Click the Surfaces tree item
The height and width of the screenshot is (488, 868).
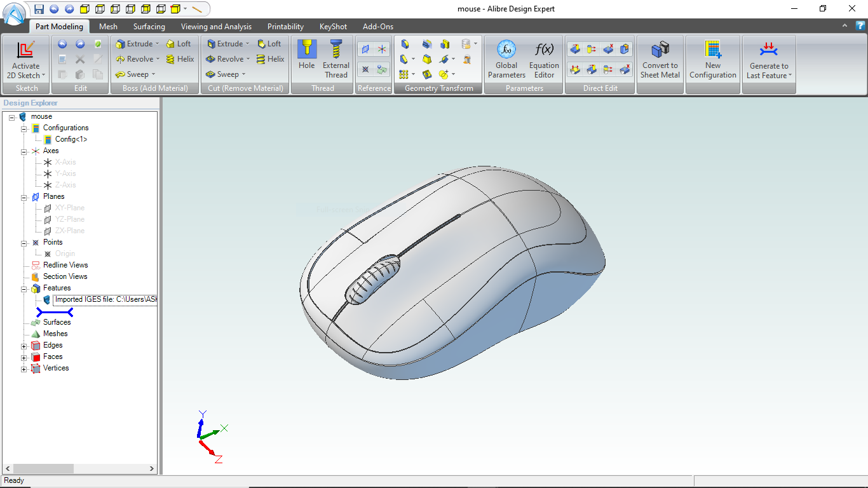(x=57, y=322)
